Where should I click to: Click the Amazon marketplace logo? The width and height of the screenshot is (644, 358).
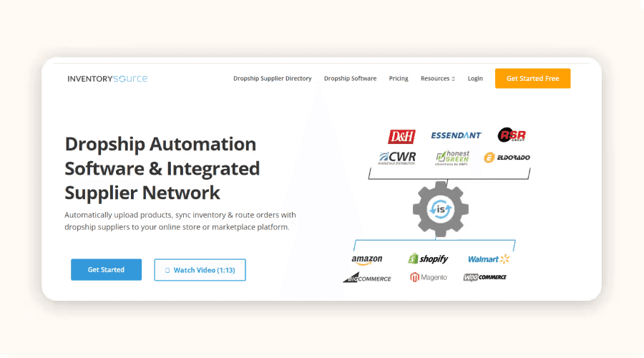[367, 260]
